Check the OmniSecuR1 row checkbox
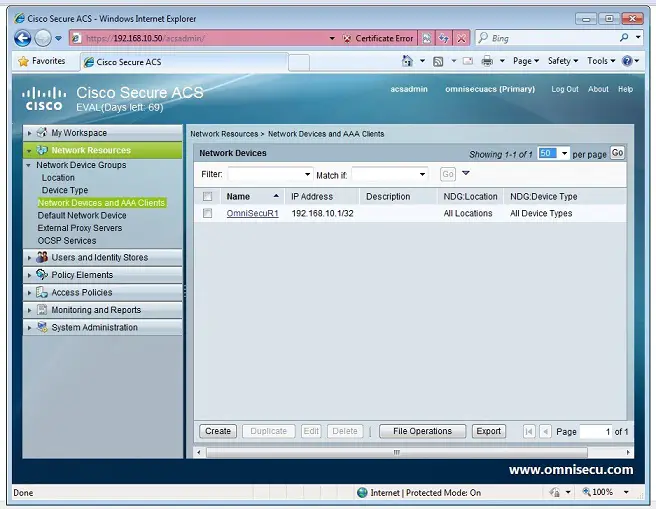 pos(207,213)
